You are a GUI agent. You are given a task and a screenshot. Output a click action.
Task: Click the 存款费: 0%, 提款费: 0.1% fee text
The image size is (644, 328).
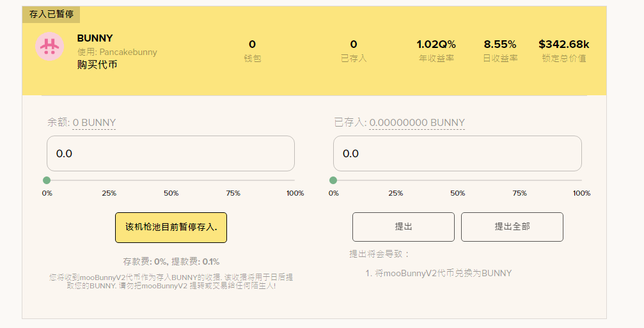(171, 262)
